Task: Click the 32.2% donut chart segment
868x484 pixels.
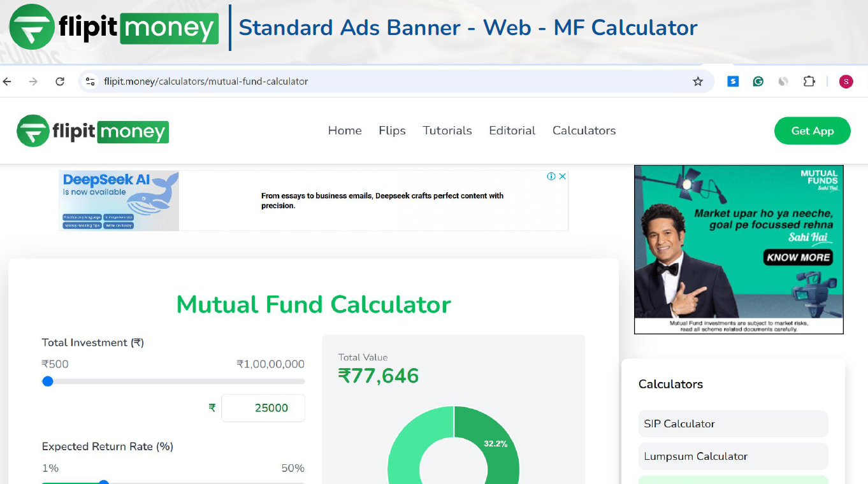Action: 496,444
